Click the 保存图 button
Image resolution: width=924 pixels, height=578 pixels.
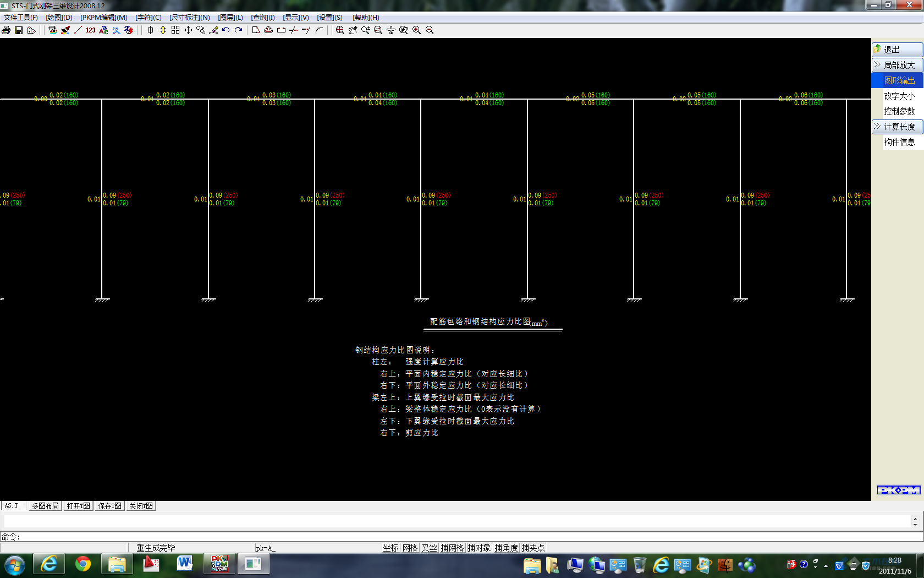110,506
